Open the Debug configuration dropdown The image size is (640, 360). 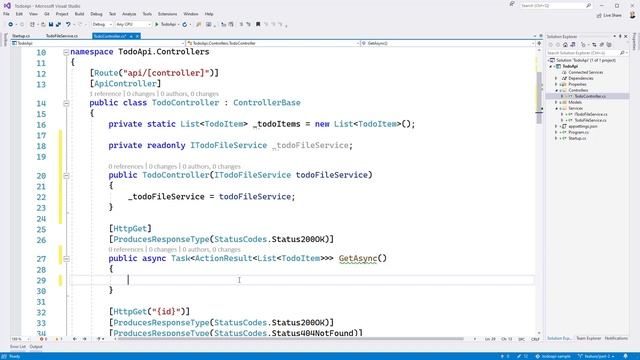(x=102, y=24)
